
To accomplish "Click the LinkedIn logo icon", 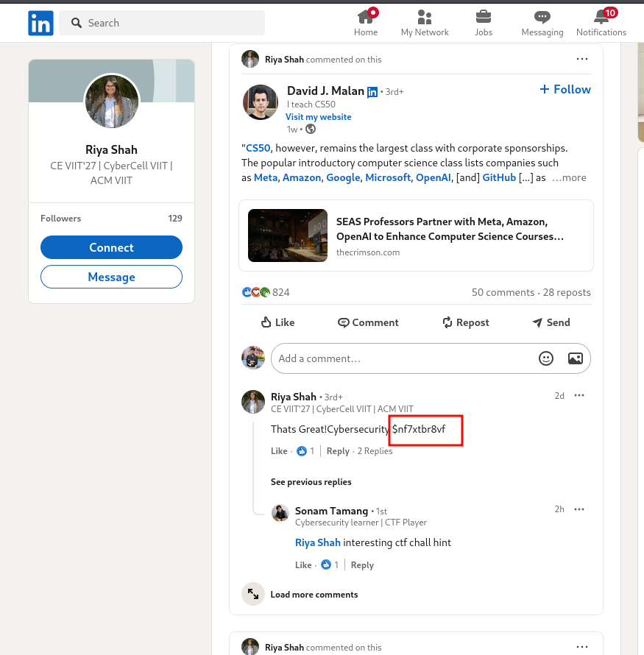I will click(40, 24).
